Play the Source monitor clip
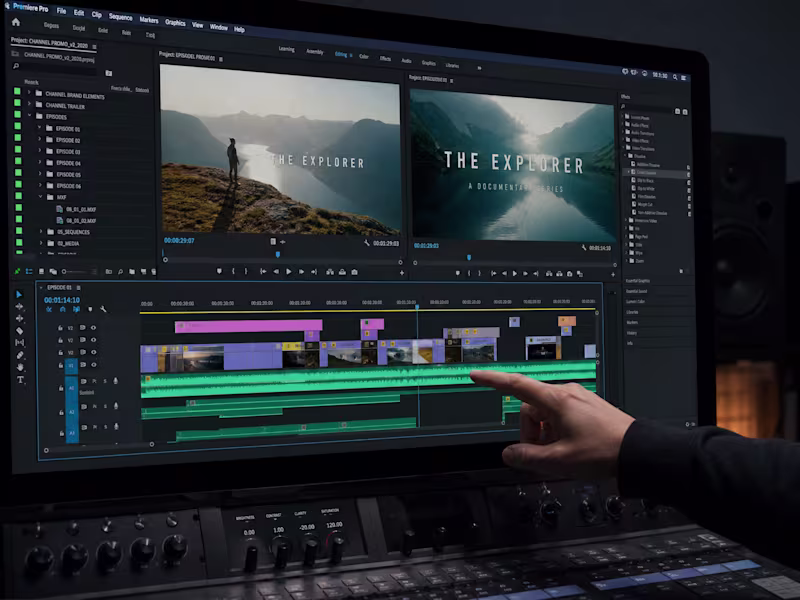This screenshot has width=800, height=600. 289,272
